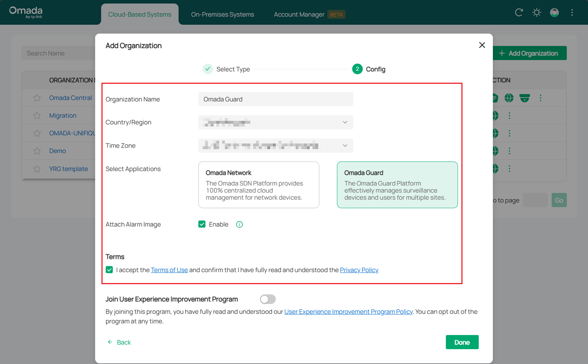Viewport: 588px width, 364px height.
Task: Click the Add Organization button behind dialog
Action: pos(529,53)
